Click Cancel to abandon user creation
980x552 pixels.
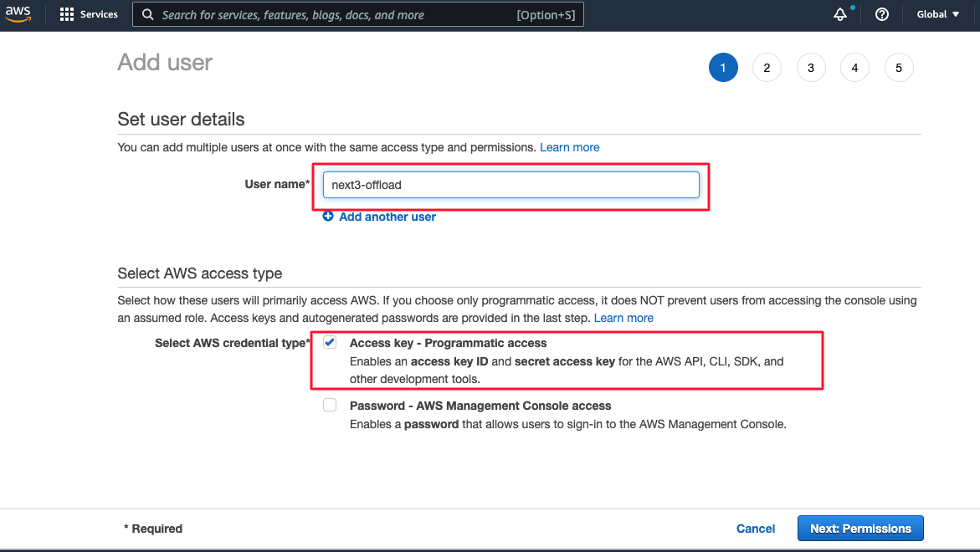click(755, 528)
